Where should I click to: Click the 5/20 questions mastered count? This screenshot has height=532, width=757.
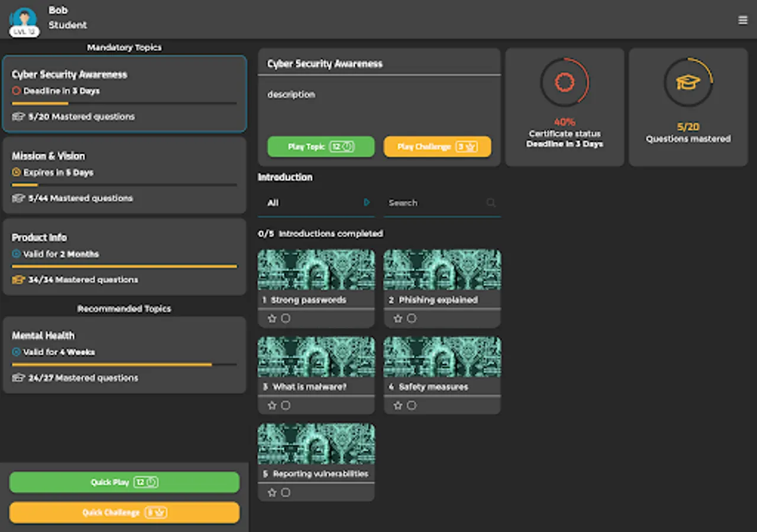click(x=688, y=127)
